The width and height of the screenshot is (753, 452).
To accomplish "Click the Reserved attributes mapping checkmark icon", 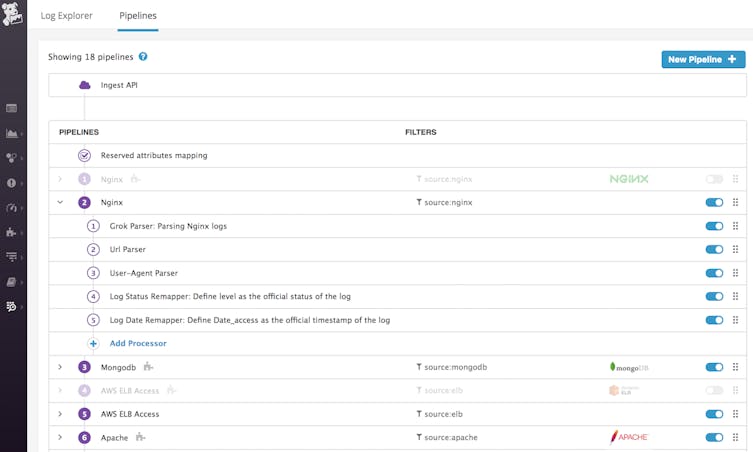I will pyautogui.click(x=85, y=155).
